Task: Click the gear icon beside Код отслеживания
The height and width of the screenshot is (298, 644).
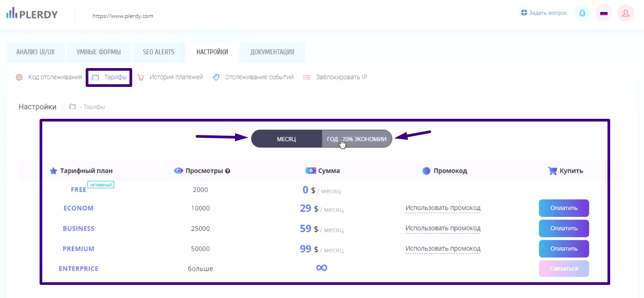Action: tap(19, 77)
